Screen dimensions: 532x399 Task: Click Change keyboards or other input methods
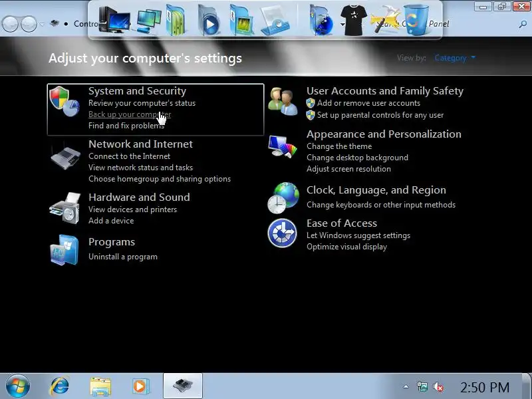click(381, 205)
